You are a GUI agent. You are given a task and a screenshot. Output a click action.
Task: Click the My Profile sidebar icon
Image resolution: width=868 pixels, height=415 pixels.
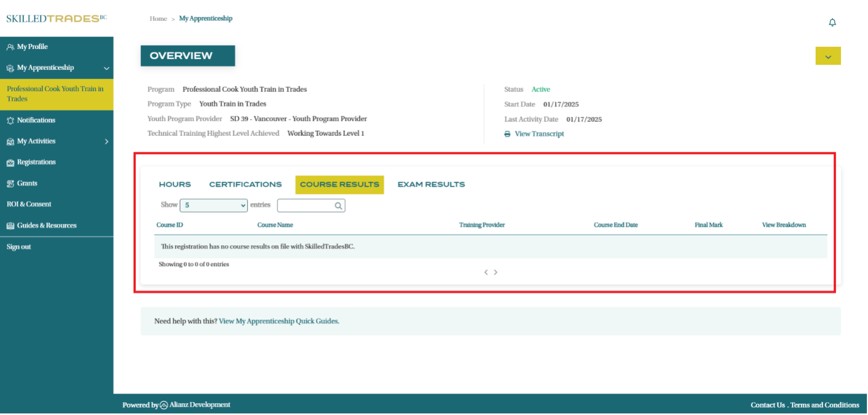click(x=10, y=47)
